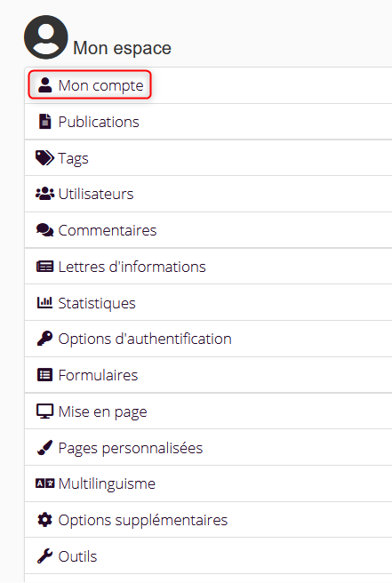This screenshot has height=583, width=392.
Task: Click the wrench icon beside Outils
Action: click(44, 556)
